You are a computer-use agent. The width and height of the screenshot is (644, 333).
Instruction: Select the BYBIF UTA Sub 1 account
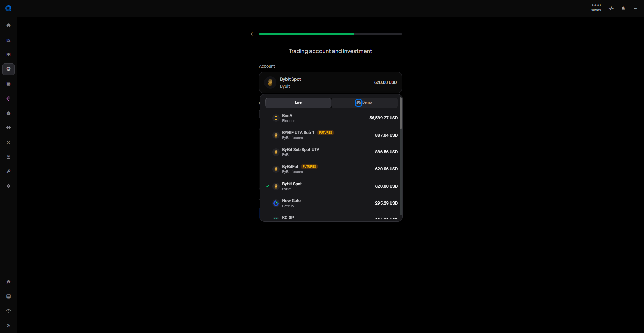pos(331,135)
